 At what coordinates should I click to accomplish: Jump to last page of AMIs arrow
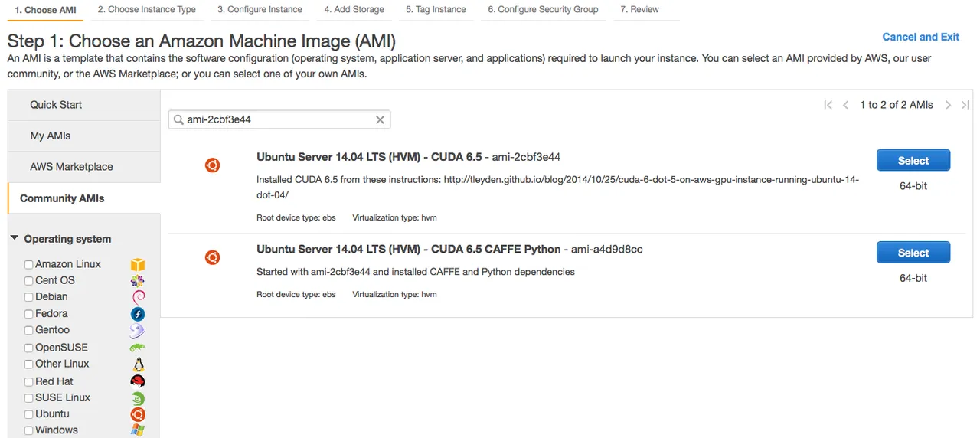coord(966,105)
